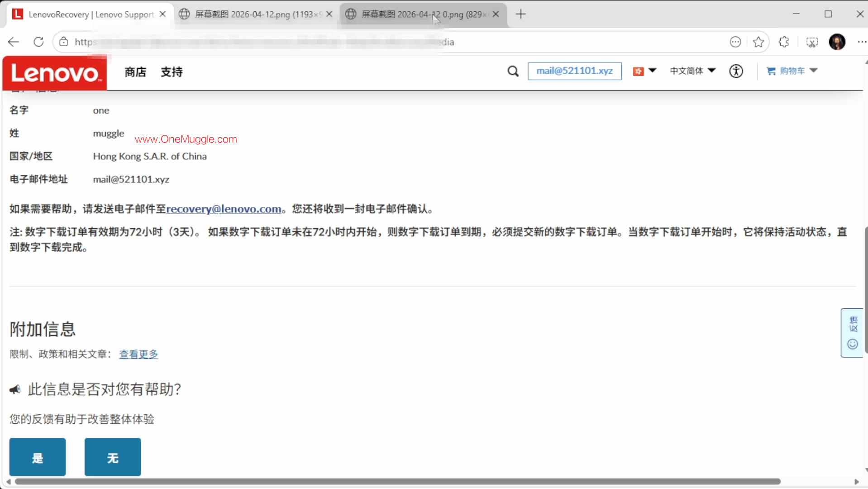Open browser extensions puzzle icon
This screenshot has height=489, width=868.
click(784, 42)
